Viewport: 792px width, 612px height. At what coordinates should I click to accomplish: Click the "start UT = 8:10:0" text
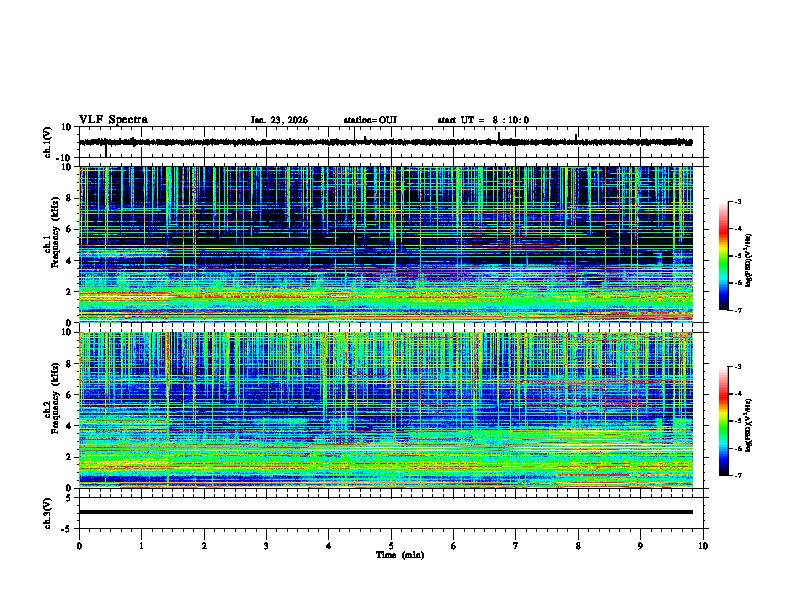tap(483, 120)
